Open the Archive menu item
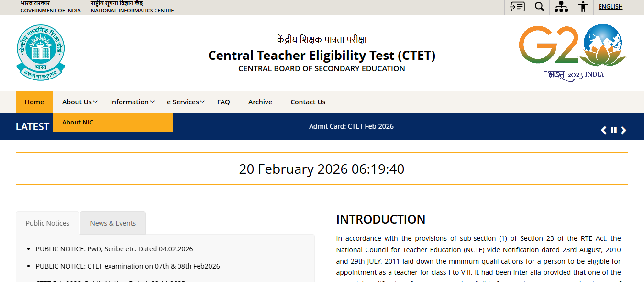 click(x=260, y=102)
